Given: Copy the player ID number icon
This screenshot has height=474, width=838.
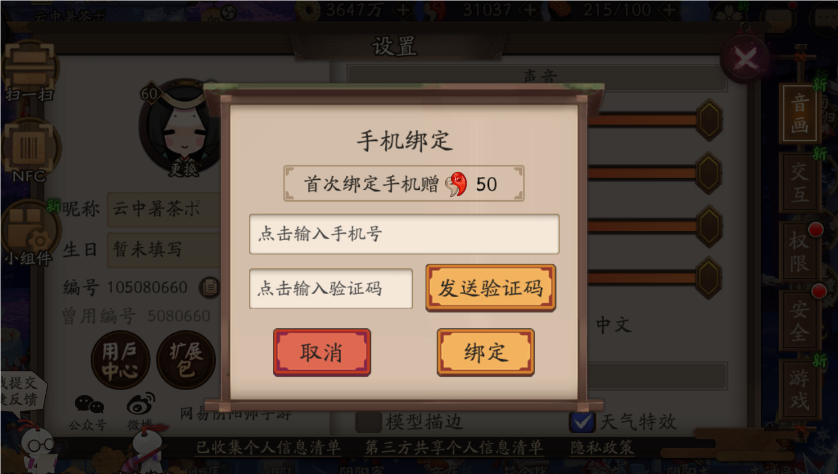Looking at the screenshot, I should point(210,287).
